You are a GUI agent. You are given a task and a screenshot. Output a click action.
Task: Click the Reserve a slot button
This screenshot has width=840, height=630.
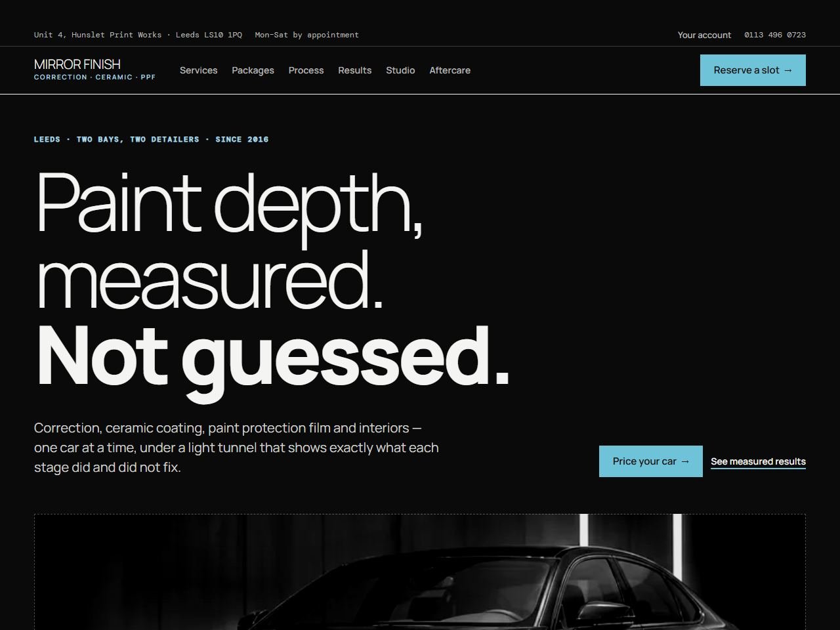tap(753, 70)
